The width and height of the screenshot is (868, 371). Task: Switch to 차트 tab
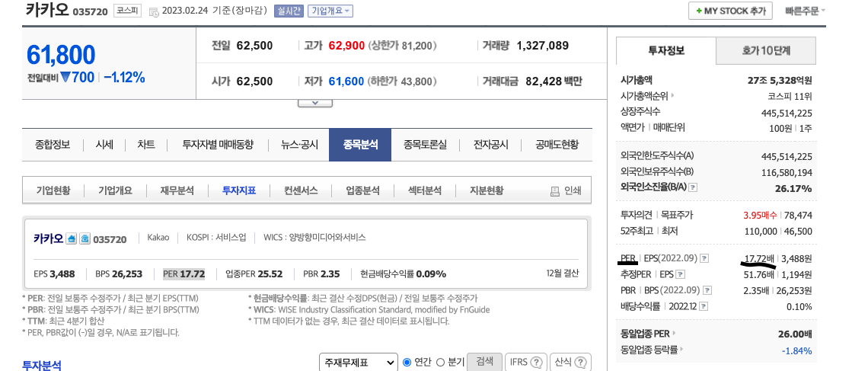click(146, 145)
